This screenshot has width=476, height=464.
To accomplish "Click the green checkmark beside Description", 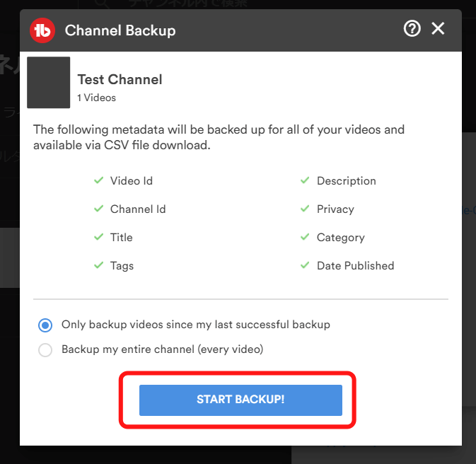I will (305, 180).
